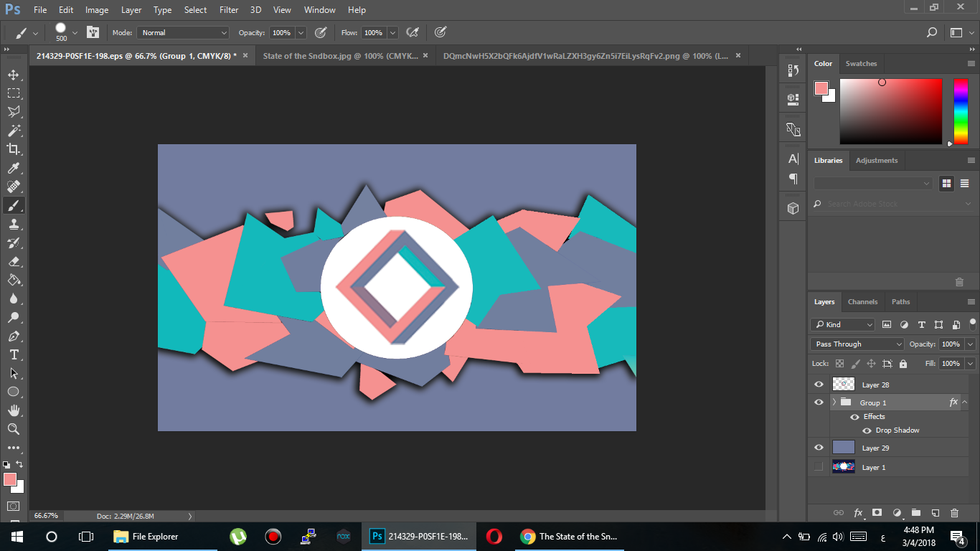Open the layer filter Kind dropdown
Screen dimensions: 980x551
[842, 324]
